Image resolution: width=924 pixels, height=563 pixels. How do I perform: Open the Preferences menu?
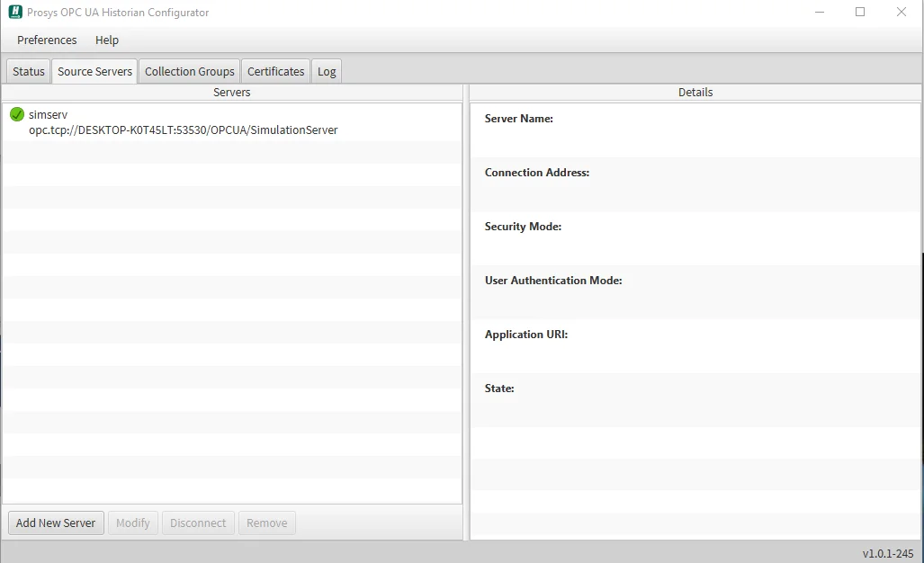(47, 40)
